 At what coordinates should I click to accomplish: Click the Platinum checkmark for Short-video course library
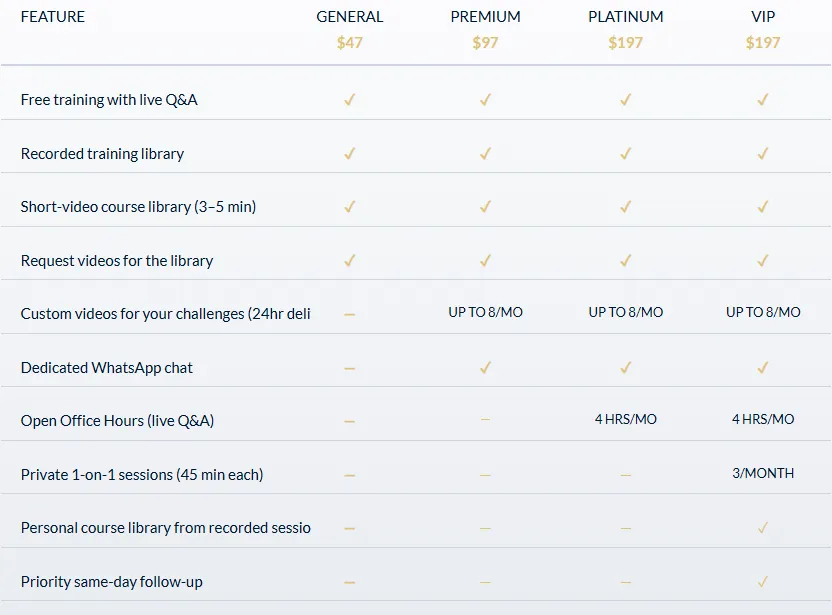click(x=625, y=207)
